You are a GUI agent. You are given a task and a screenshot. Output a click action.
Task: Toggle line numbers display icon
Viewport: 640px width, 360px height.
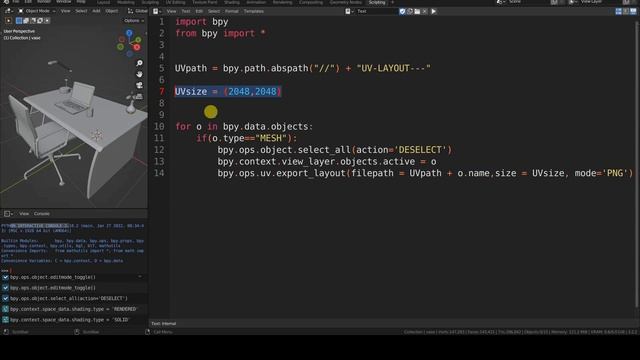(x=618, y=11)
